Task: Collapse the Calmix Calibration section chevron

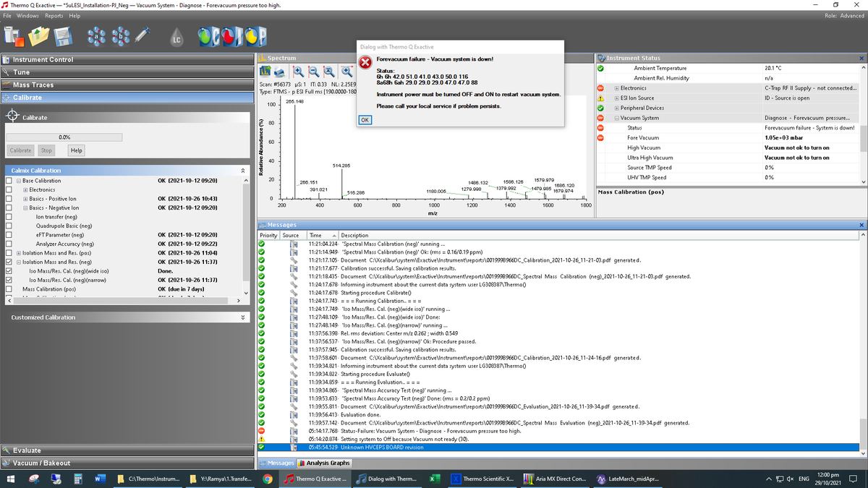Action: click(x=242, y=170)
